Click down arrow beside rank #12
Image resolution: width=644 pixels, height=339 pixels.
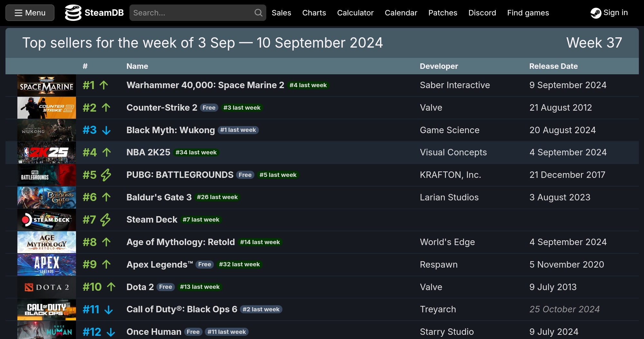click(x=111, y=332)
